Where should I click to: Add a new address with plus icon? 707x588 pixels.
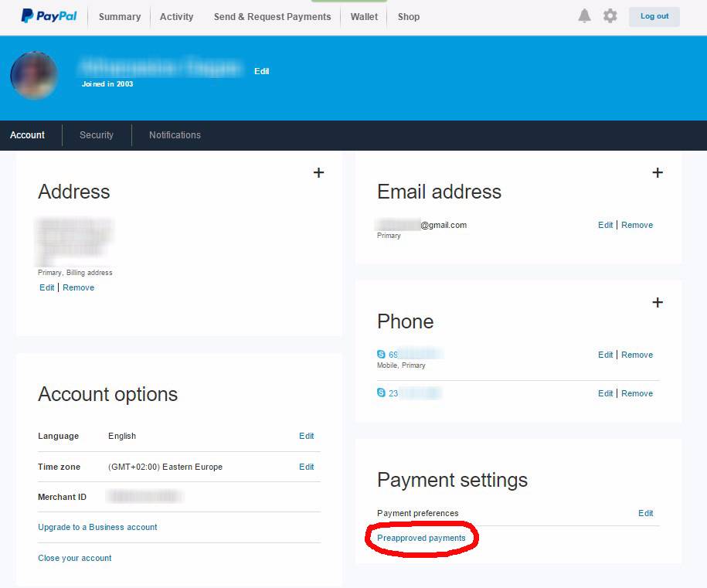[318, 173]
